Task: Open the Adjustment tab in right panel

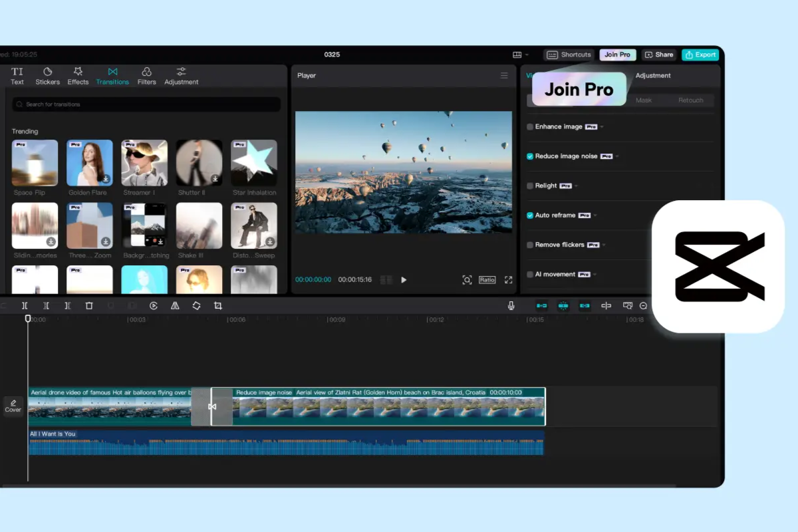Action: point(652,76)
